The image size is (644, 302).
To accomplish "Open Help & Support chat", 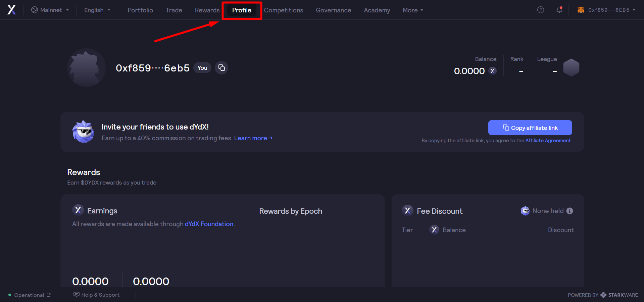I will pos(97,295).
